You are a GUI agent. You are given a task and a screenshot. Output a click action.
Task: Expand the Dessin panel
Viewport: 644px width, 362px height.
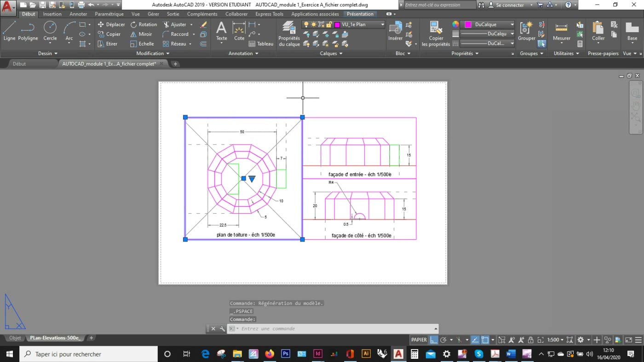[x=48, y=53]
